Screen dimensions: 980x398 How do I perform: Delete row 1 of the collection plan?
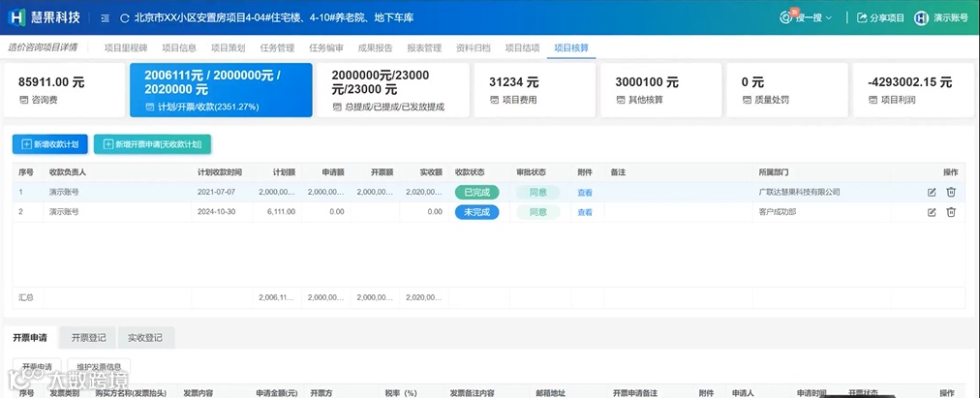click(x=951, y=193)
